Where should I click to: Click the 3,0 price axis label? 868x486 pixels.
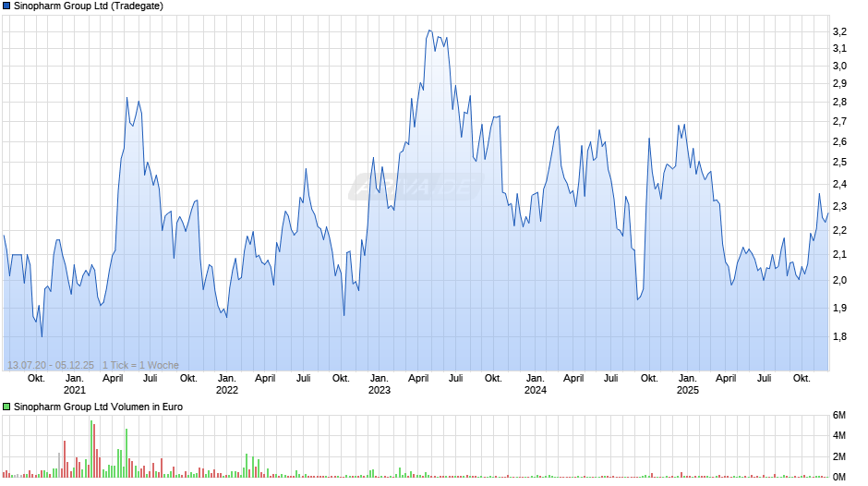click(839, 66)
